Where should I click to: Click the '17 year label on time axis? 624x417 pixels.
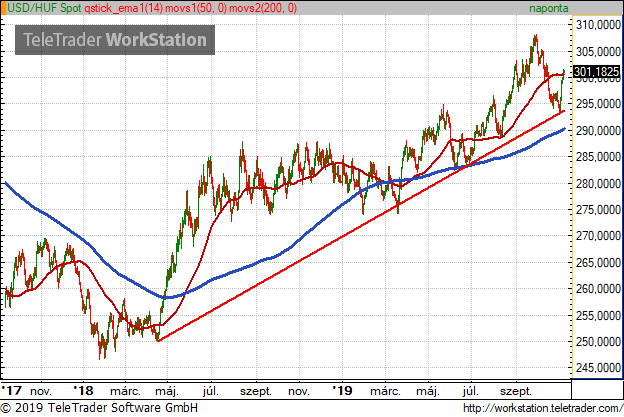tap(11, 390)
